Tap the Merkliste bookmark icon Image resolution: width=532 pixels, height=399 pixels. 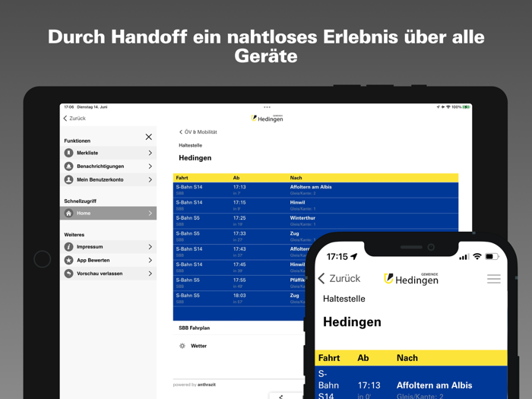[69, 153]
